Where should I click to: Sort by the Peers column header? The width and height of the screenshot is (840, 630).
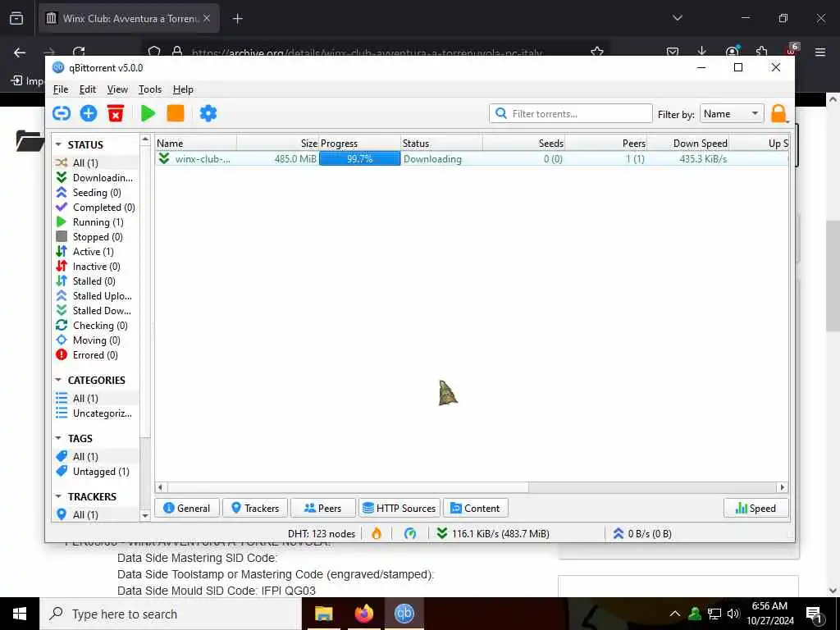pos(606,143)
